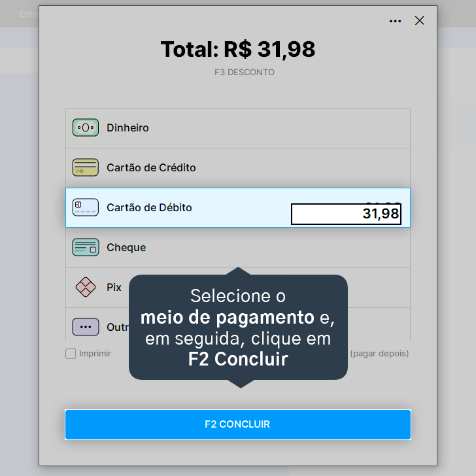
Task: Open the three-dot more options menu
Action: point(395,21)
